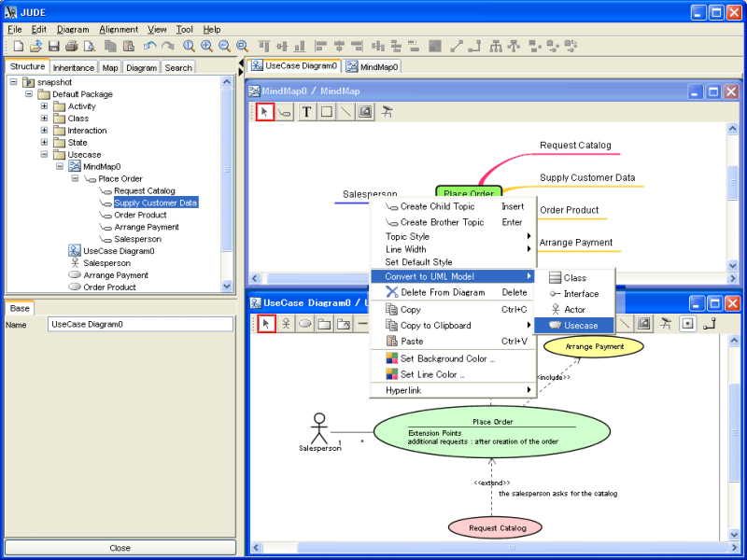Click Request Catalog usecase ellipse

click(x=496, y=527)
